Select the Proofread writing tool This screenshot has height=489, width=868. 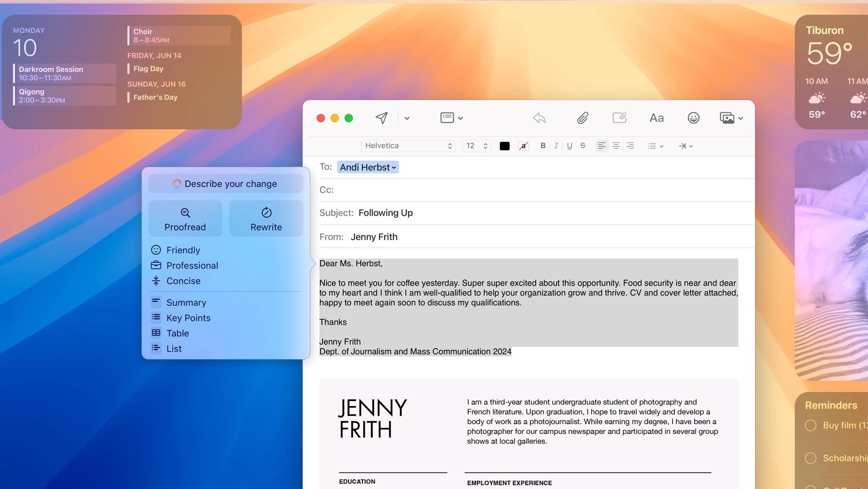click(x=185, y=218)
